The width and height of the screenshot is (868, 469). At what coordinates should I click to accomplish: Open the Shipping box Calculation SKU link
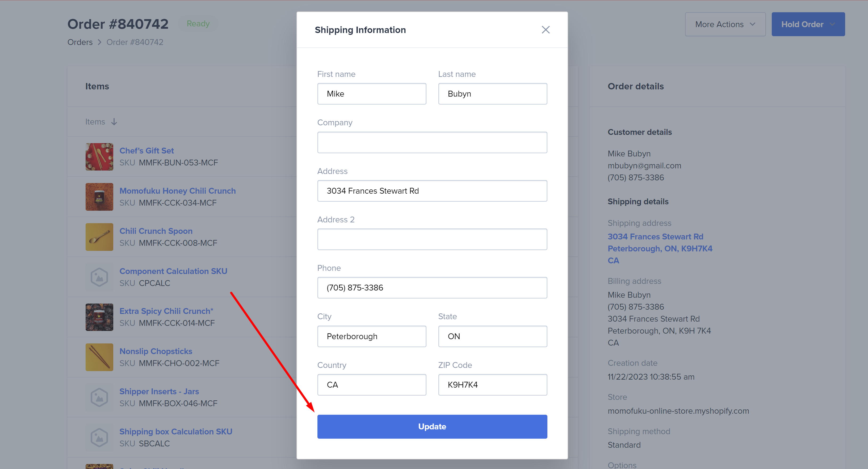click(176, 431)
